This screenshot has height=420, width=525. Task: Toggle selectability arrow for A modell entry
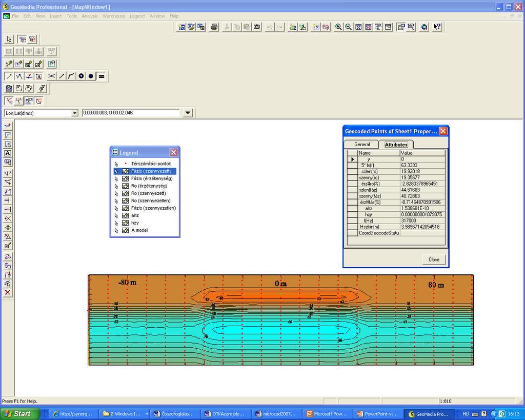click(116, 230)
